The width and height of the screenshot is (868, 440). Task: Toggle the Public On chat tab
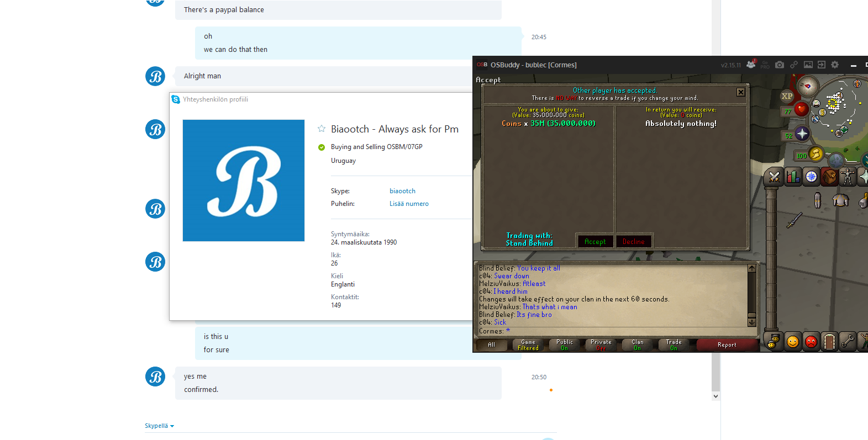point(565,345)
